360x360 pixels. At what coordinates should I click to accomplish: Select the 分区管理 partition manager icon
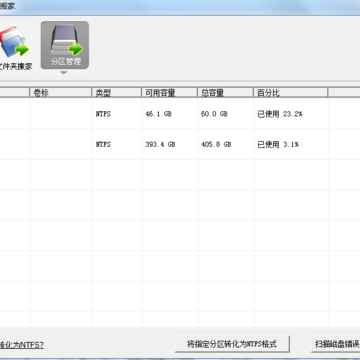tap(65, 45)
